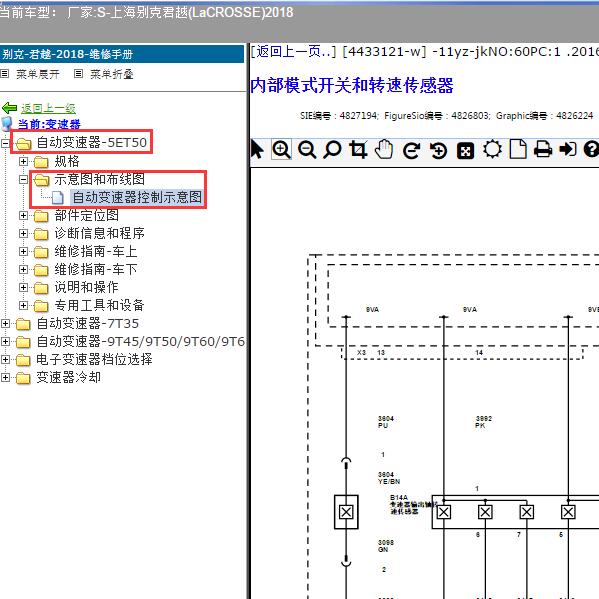Print the diagram with printer icon
Screen dimensions: 599x599
click(x=543, y=149)
